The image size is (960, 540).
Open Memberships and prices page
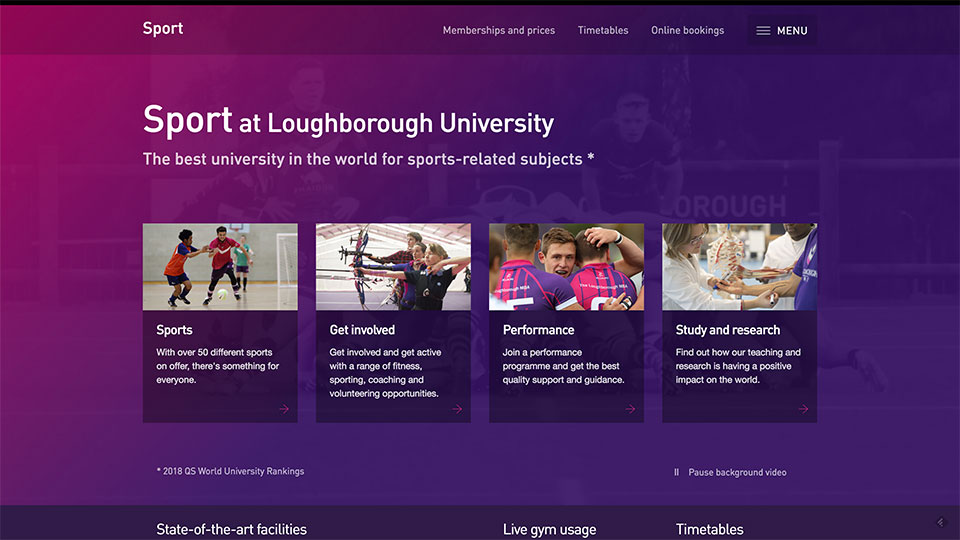click(x=499, y=31)
